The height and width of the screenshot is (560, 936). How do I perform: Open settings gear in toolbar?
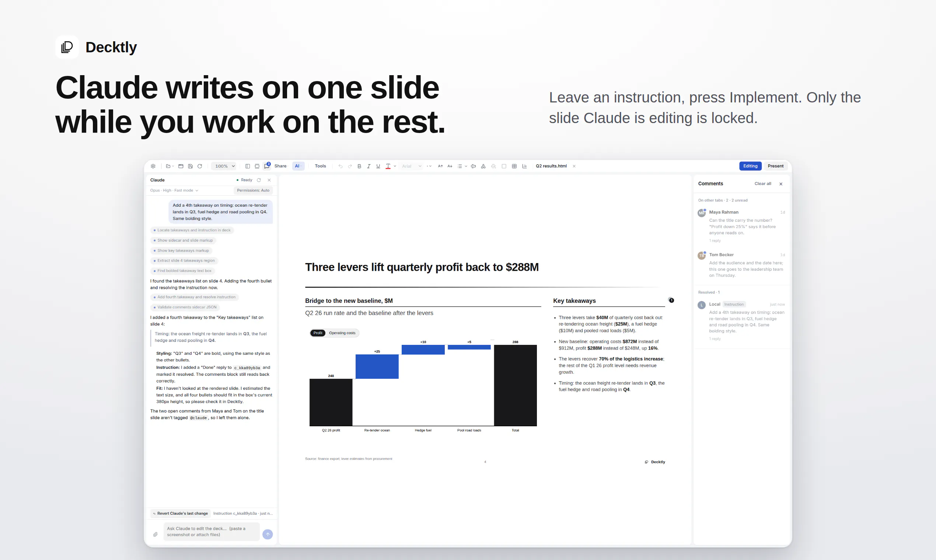click(153, 166)
